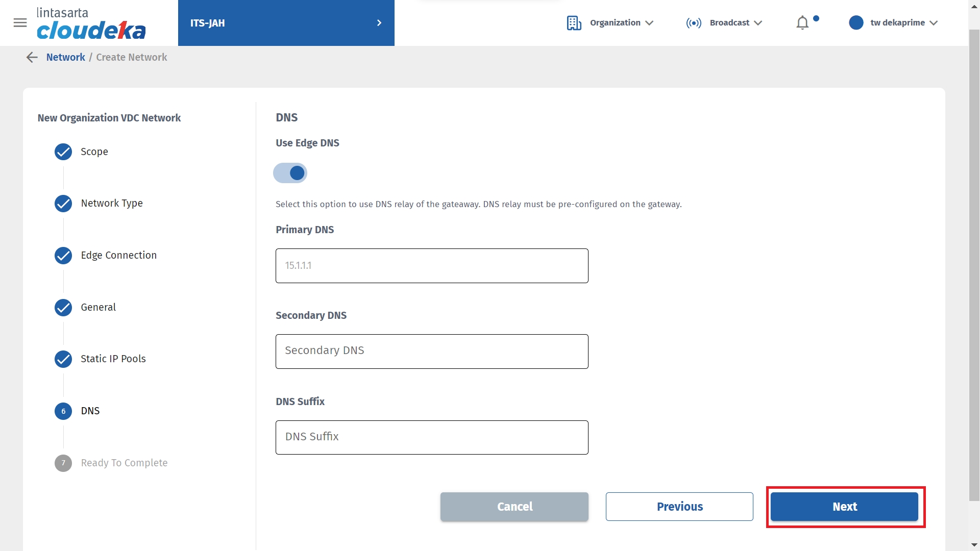Click the Organization building icon
Viewport: 980px width, 551px height.
click(x=574, y=23)
